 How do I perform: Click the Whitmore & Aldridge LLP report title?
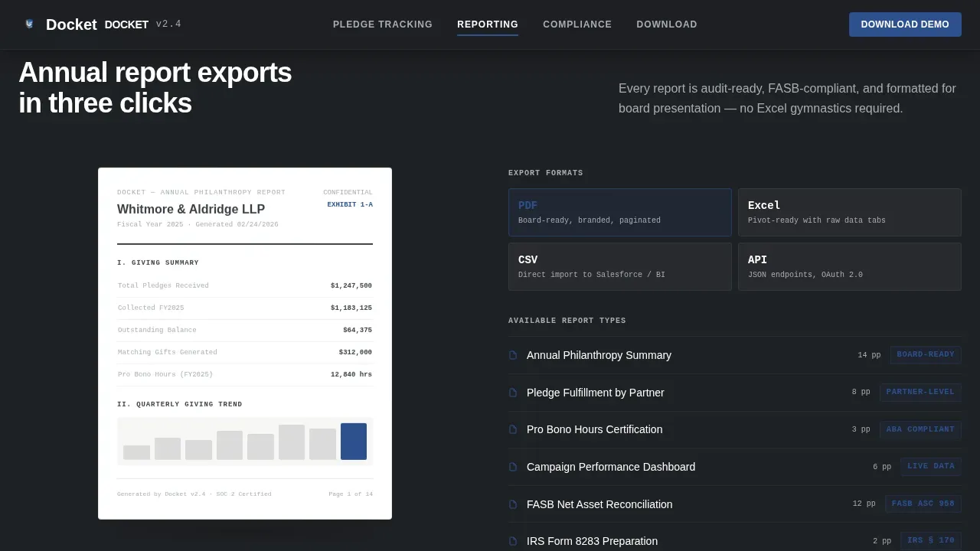pyautogui.click(x=191, y=209)
